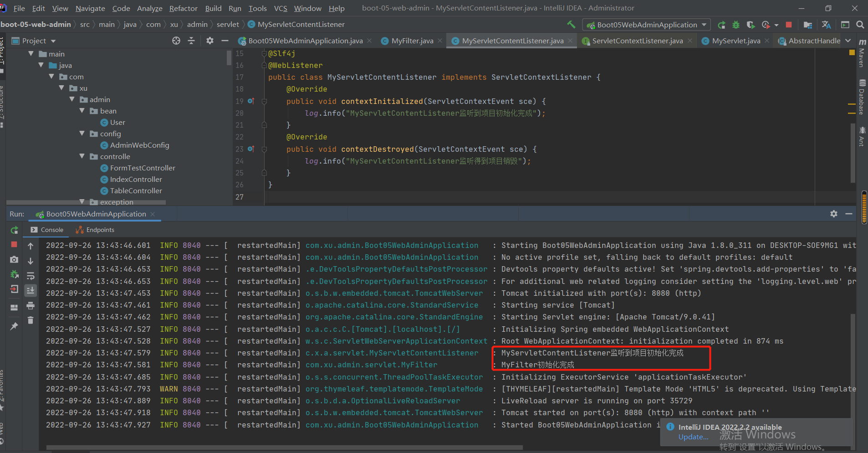Open the Refactor menu
This screenshot has height=453, width=868.
click(183, 8)
